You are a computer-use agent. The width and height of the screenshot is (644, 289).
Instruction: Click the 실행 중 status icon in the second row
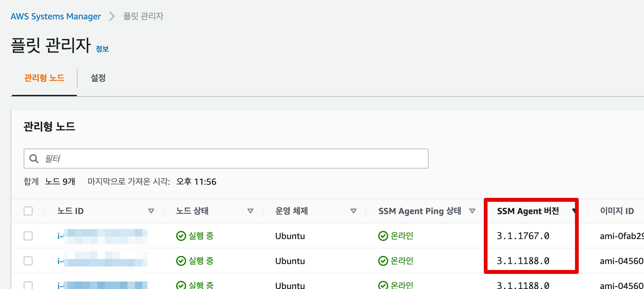click(x=181, y=261)
